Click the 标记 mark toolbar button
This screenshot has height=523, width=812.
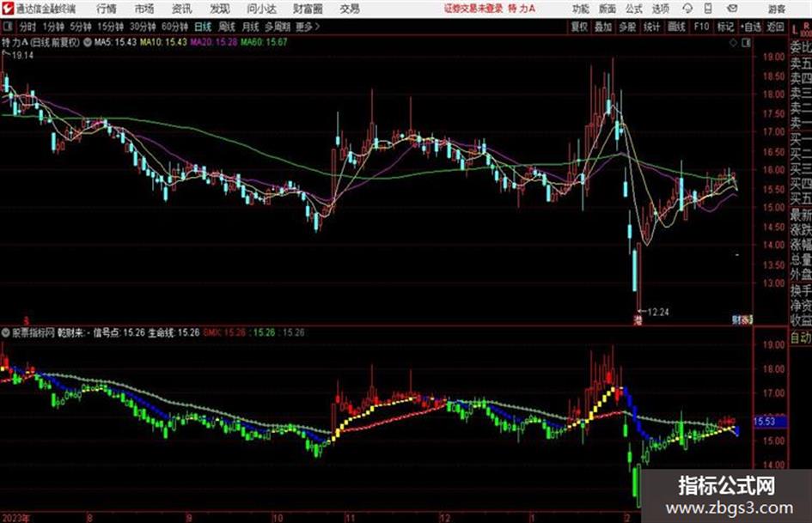click(x=725, y=27)
